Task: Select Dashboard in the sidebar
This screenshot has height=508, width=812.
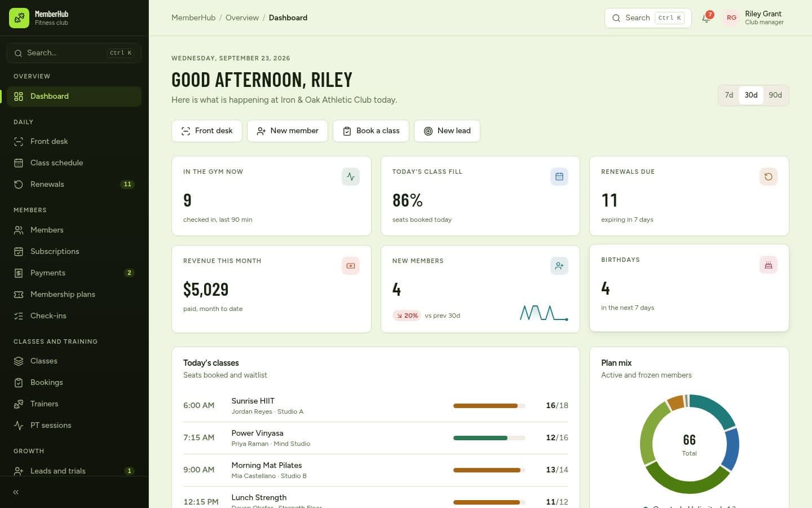Action: (x=74, y=96)
